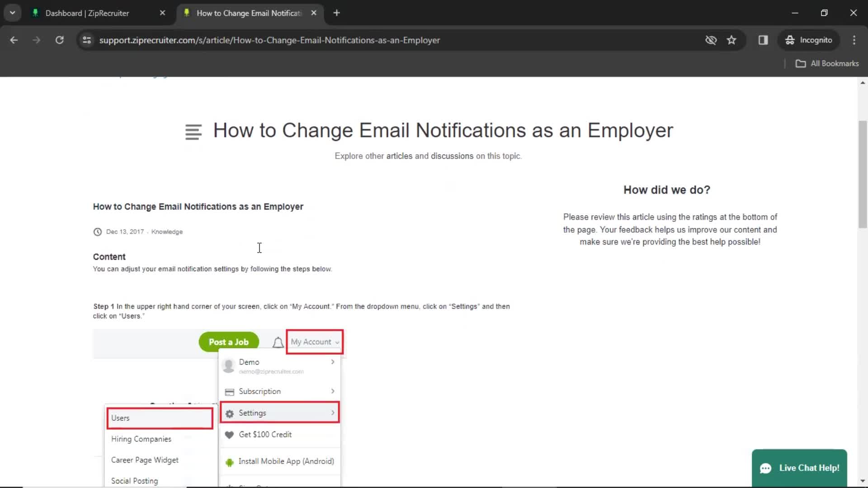Open the tab search dropdown arrow
The image size is (868, 488).
tap(13, 13)
